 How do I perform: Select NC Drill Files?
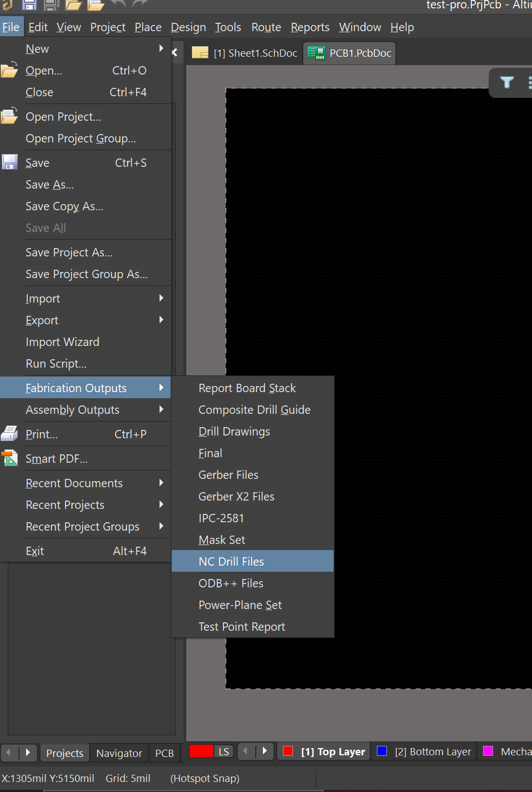(231, 561)
